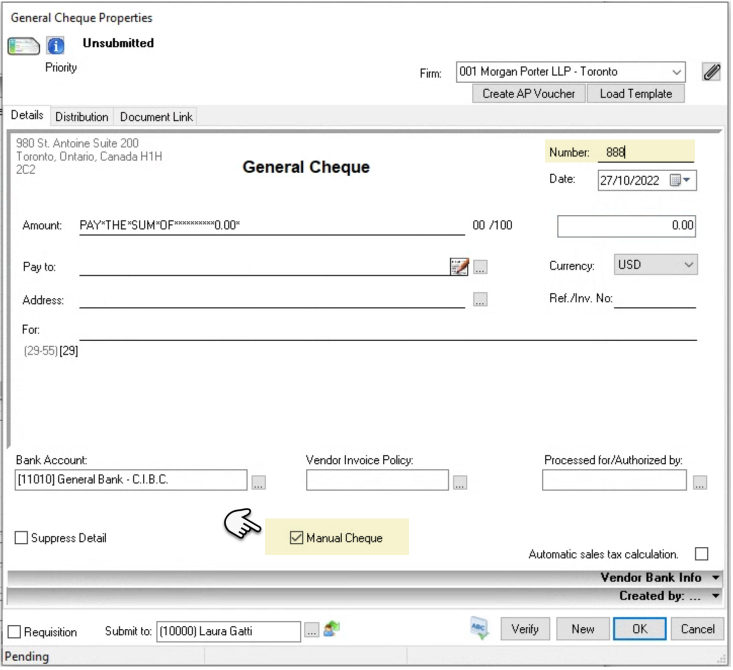
Task: Open the Pay to notepad edit icon
Action: coord(459,267)
